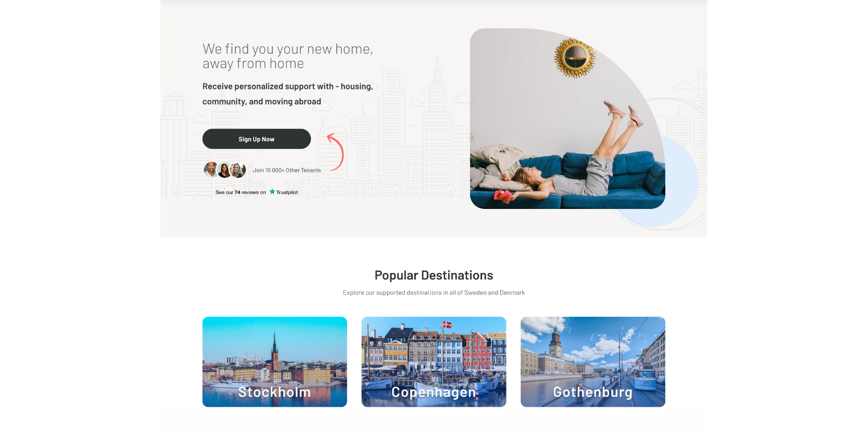
Task: Click the Danish flag in Copenhagen image
Action: pos(447,325)
